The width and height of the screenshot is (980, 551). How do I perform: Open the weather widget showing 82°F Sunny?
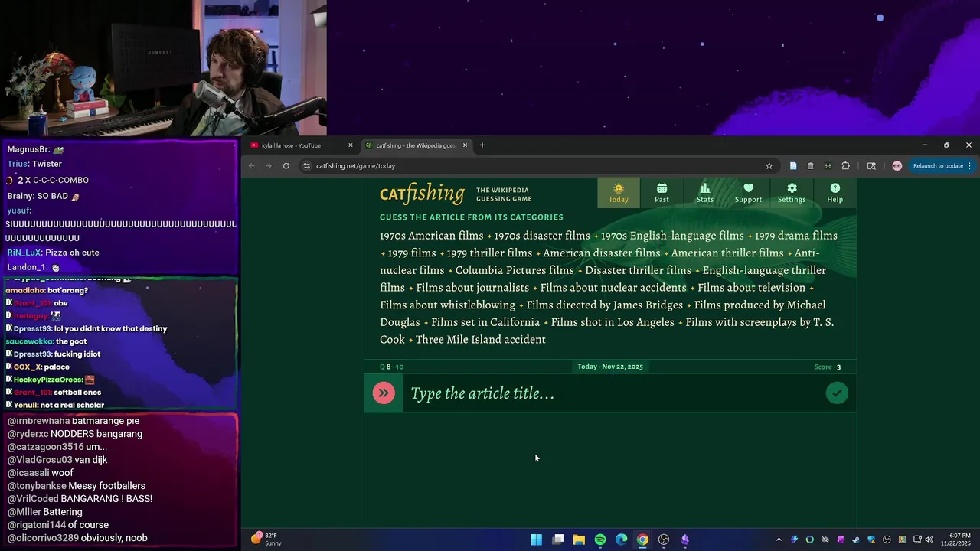coord(266,539)
